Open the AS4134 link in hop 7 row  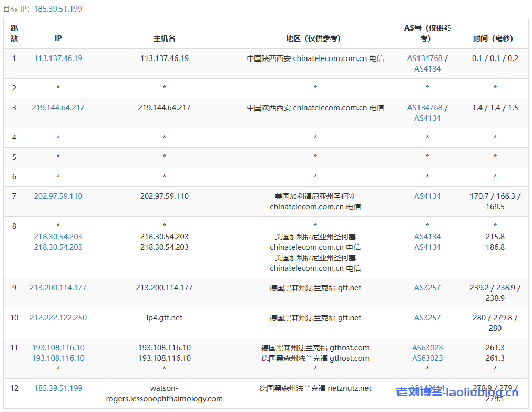[x=427, y=196]
